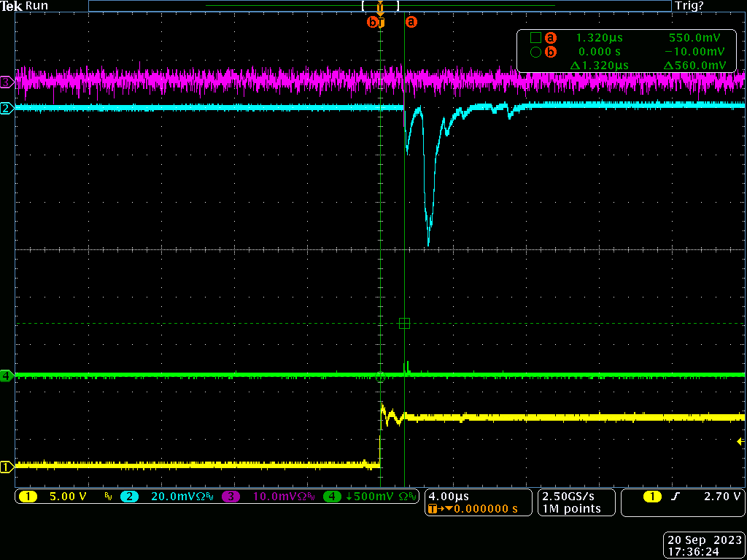Click the orange trigger position T marker

(x=381, y=22)
